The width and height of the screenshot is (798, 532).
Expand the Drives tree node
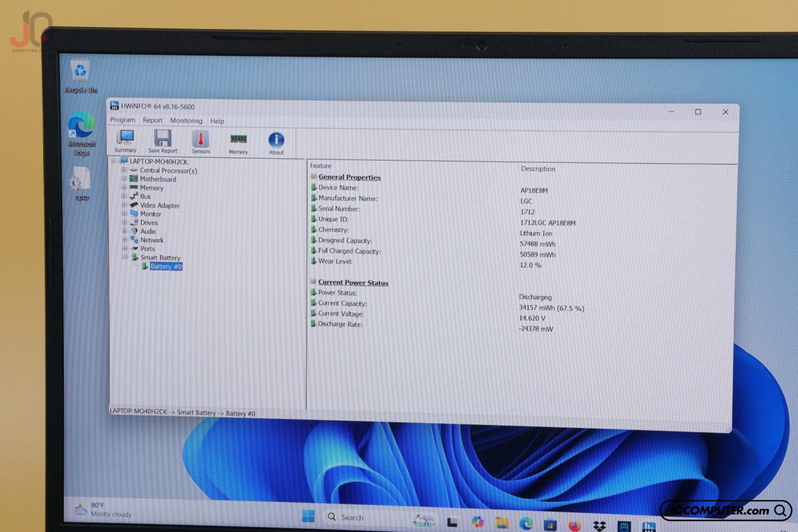point(124,222)
